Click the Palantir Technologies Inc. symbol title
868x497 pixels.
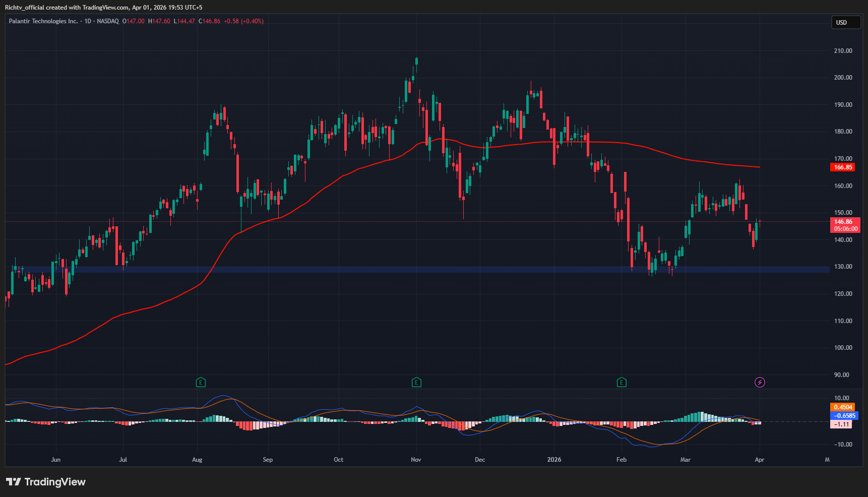43,21
